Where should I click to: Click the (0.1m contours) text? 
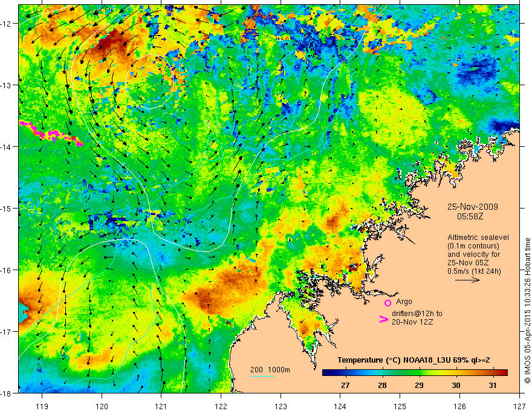coord(473,246)
